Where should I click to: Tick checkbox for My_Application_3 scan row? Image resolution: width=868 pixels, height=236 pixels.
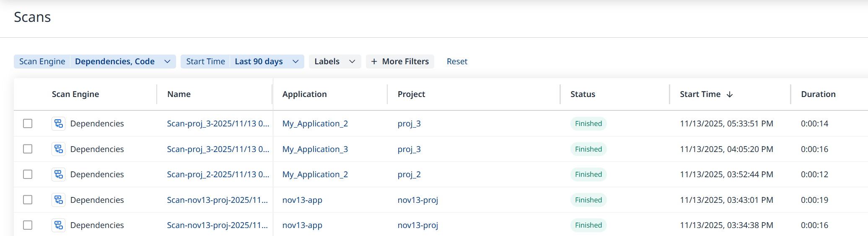(x=28, y=149)
